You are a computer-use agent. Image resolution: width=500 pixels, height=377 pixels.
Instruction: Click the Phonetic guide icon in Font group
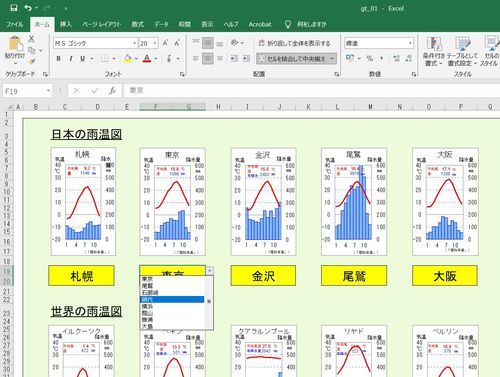(x=169, y=59)
